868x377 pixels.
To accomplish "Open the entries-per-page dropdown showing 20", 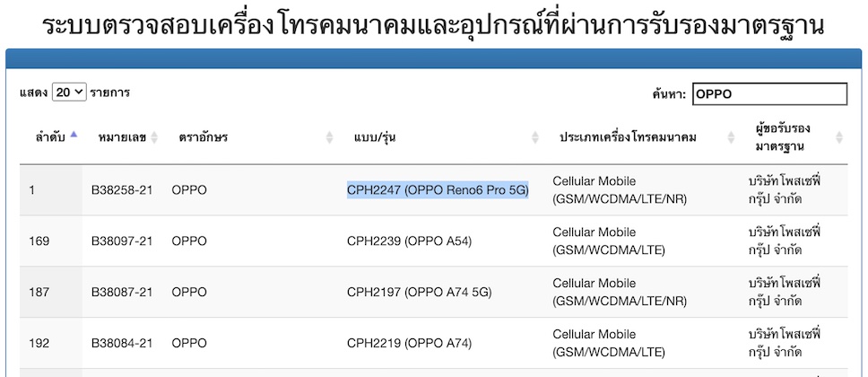I will click(x=69, y=92).
